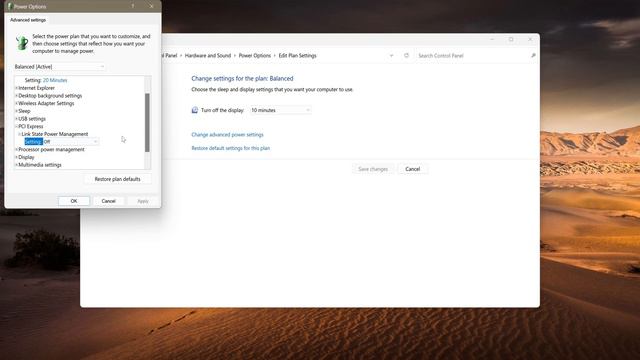Expand the Sleep node
This screenshot has width=640, height=360.
16,111
